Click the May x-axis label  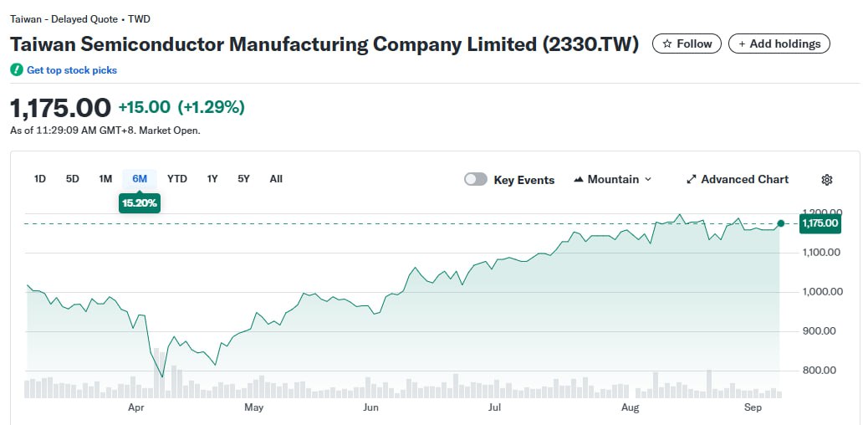point(253,407)
